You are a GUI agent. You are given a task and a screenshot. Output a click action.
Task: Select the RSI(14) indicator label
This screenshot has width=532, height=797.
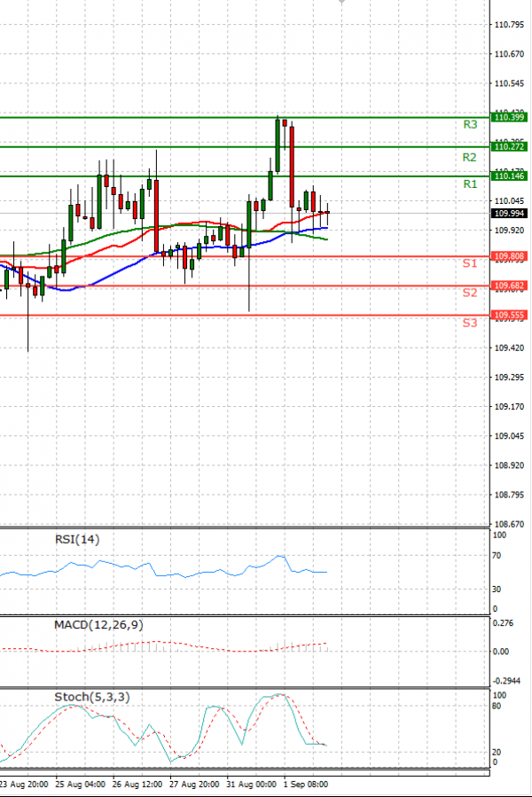coord(77,539)
